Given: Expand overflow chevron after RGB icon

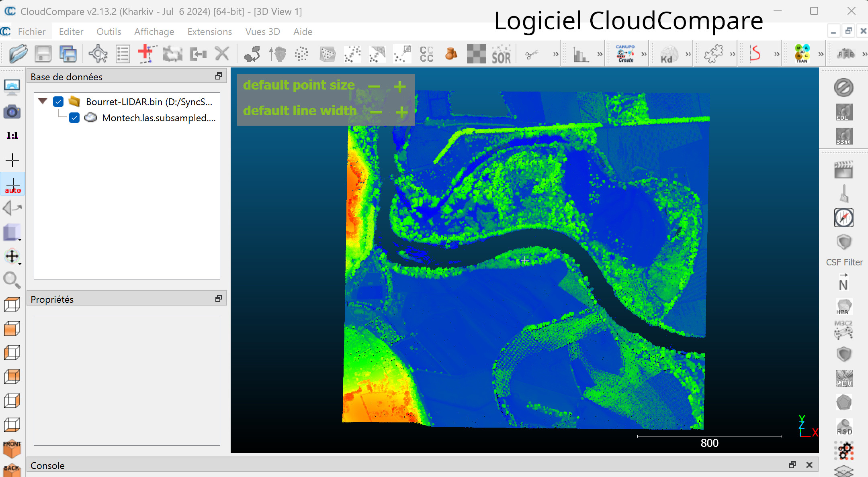Looking at the screenshot, I should click(864, 54).
